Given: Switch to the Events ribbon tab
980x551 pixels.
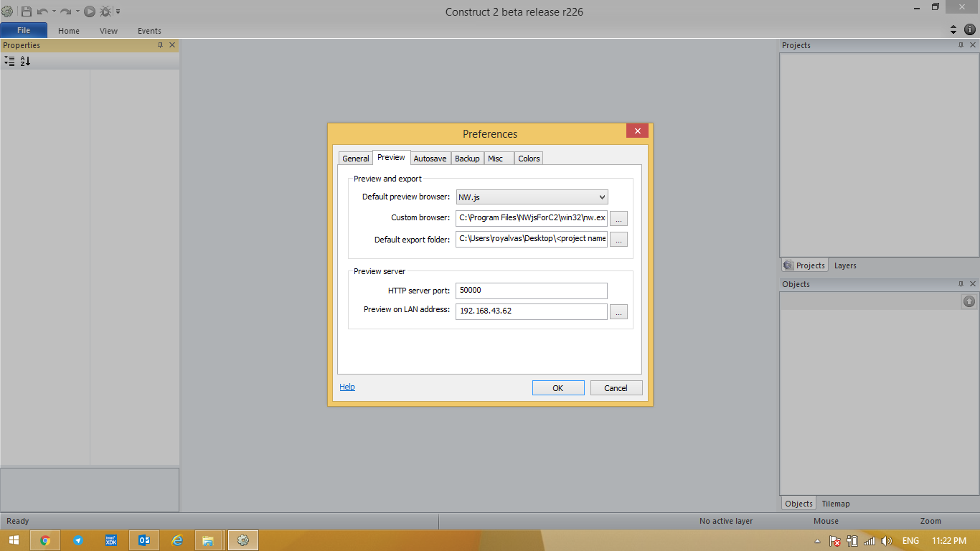Looking at the screenshot, I should [149, 31].
